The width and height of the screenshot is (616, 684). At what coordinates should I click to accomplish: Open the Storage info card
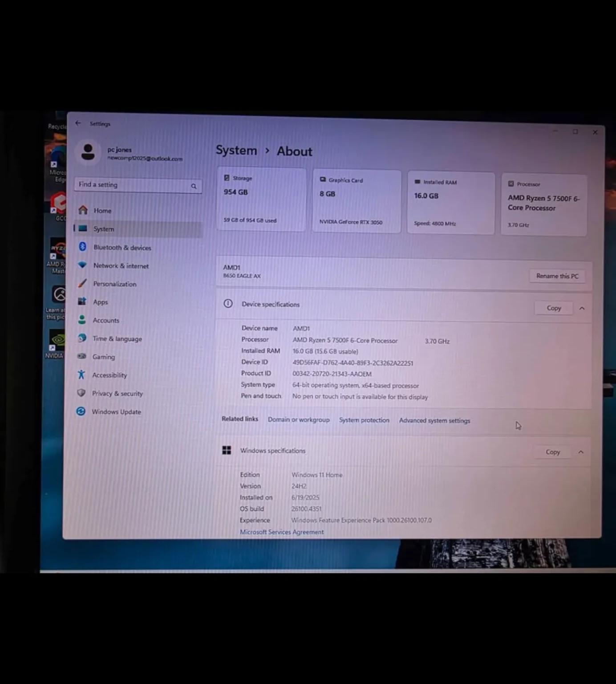click(261, 199)
